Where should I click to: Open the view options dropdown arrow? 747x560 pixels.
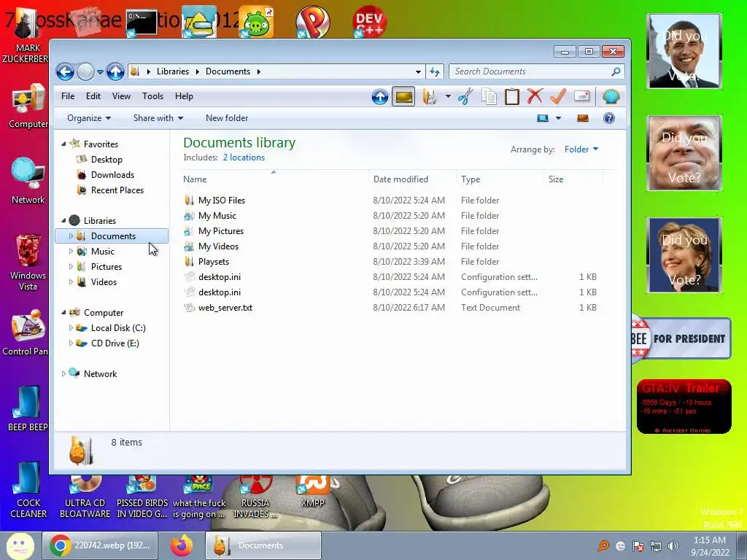pos(558,118)
